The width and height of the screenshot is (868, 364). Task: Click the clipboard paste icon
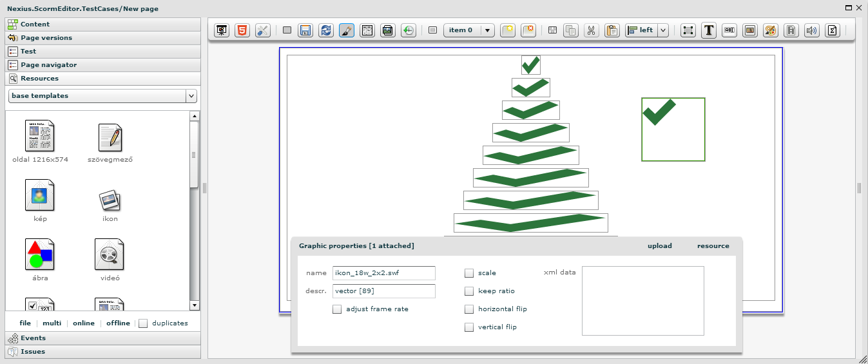point(612,30)
